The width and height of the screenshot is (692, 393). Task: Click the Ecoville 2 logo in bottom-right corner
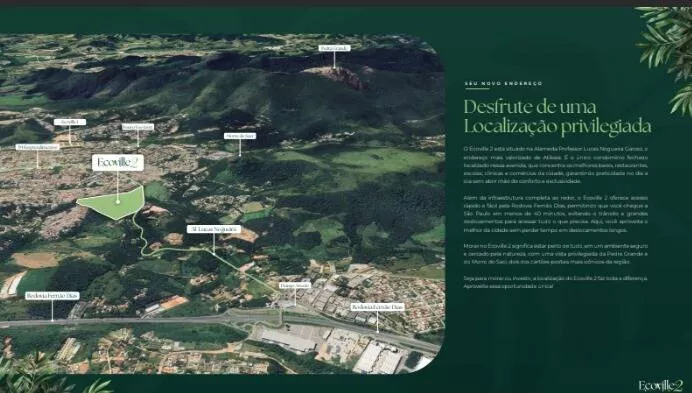click(x=661, y=385)
